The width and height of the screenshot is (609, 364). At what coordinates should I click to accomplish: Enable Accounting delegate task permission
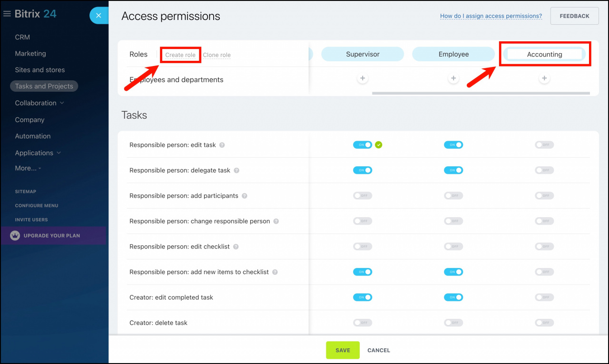[544, 170]
